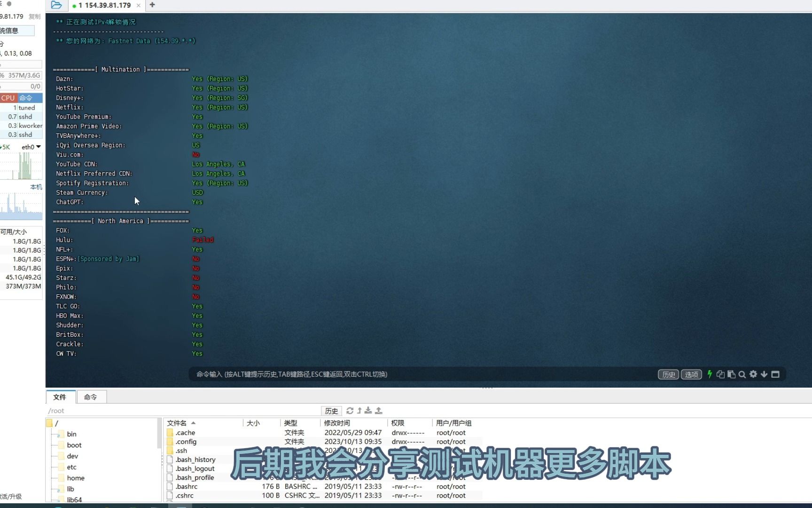Click the network traffic graph

tap(21, 166)
